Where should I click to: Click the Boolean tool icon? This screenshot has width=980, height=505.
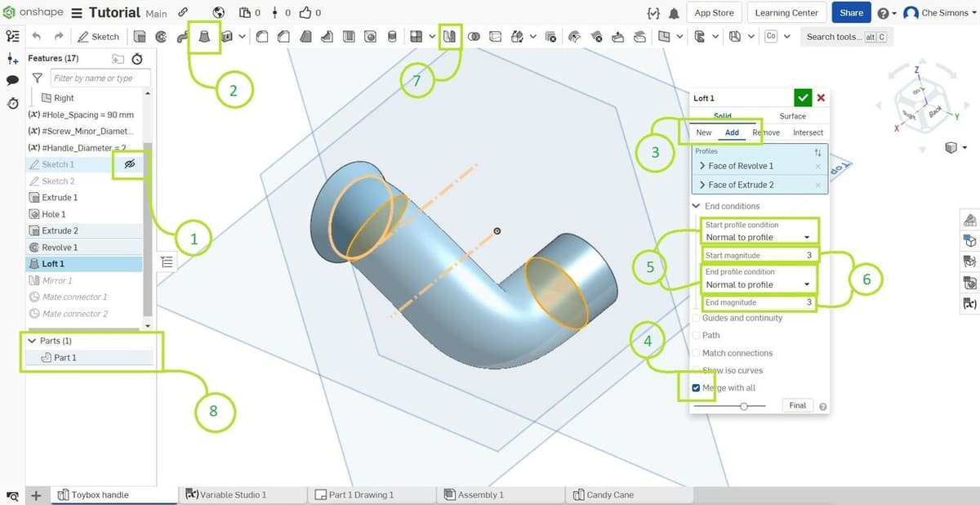474,37
